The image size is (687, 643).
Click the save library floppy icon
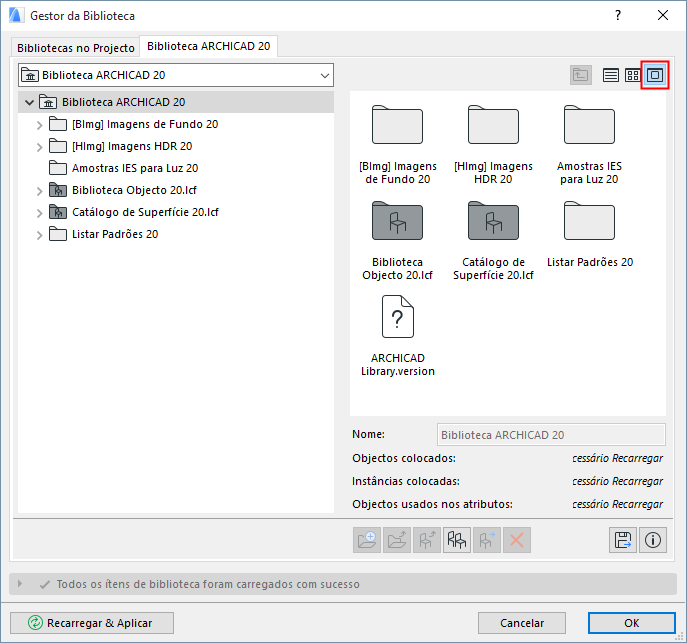click(x=623, y=540)
